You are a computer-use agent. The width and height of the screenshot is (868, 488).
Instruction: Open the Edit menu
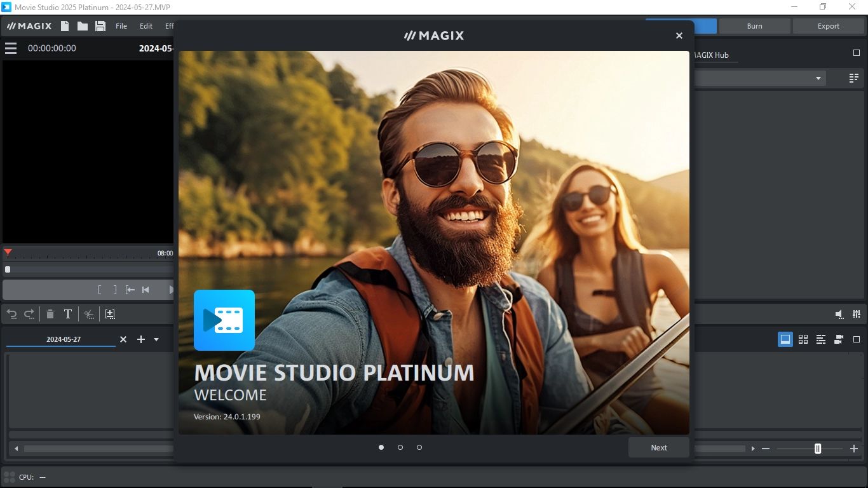(x=146, y=26)
